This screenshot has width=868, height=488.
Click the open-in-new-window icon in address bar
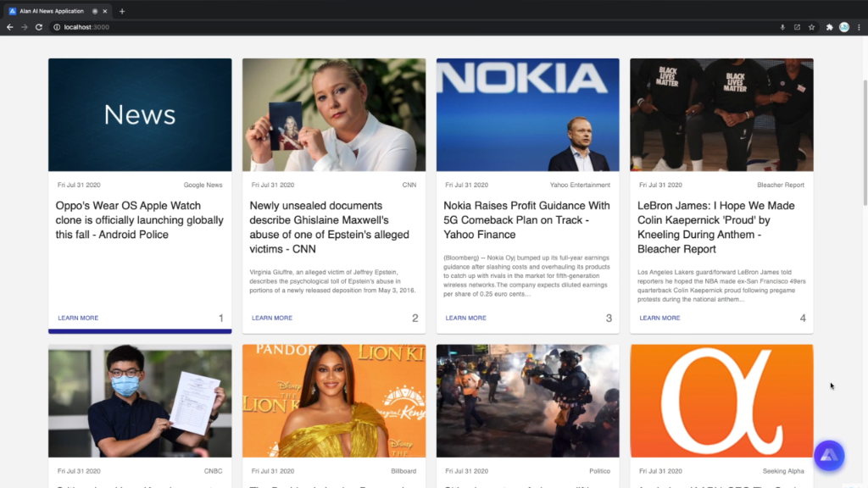point(797,27)
